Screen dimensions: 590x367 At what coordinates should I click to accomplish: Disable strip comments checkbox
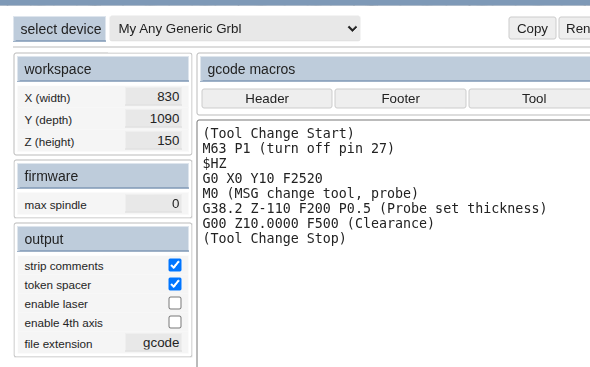[175, 265]
